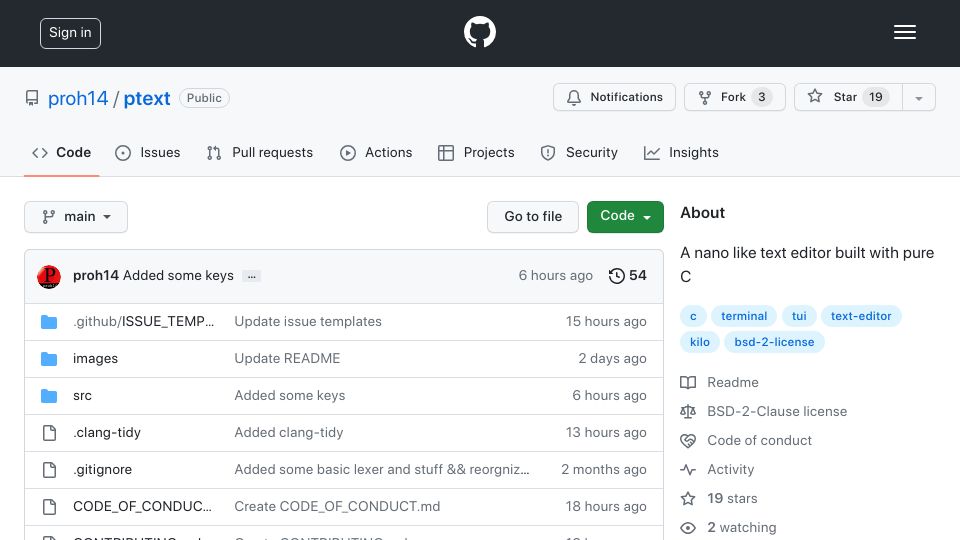The width and height of the screenshot is (960, 540).
Task: Click the repository icon beside proh14
Action: (32, 98)
